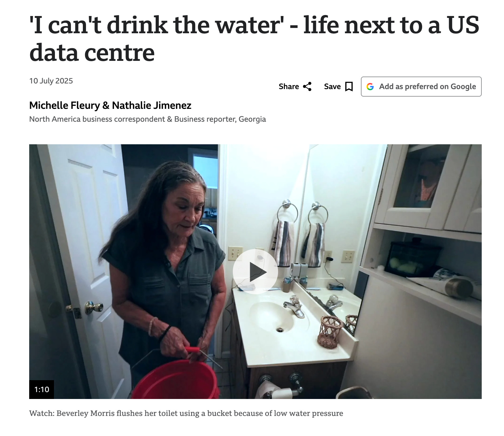Click the Google G logo icon
Screen dimensions: 504x436
[370, 87]
